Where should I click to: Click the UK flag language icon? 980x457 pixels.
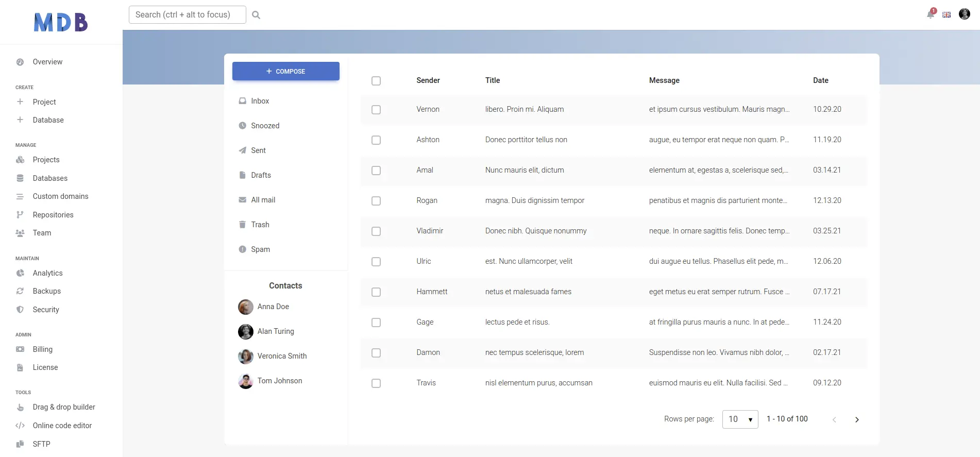tap(947, 15)
